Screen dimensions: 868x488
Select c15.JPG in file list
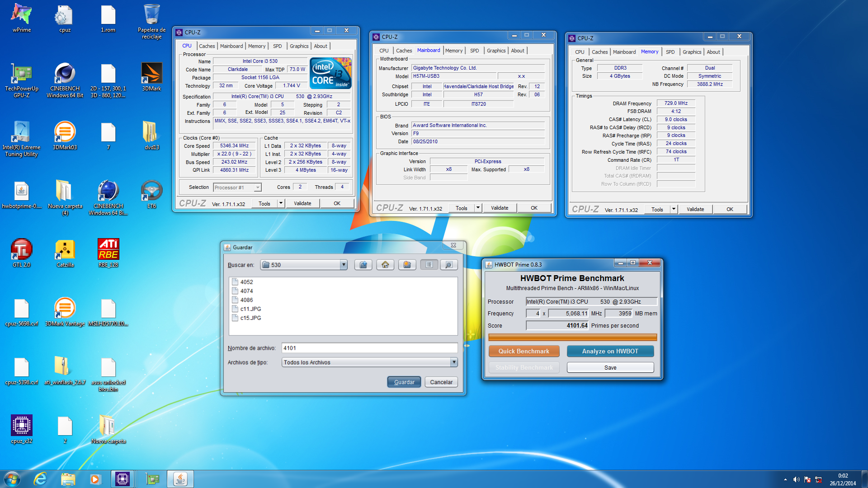246,318
